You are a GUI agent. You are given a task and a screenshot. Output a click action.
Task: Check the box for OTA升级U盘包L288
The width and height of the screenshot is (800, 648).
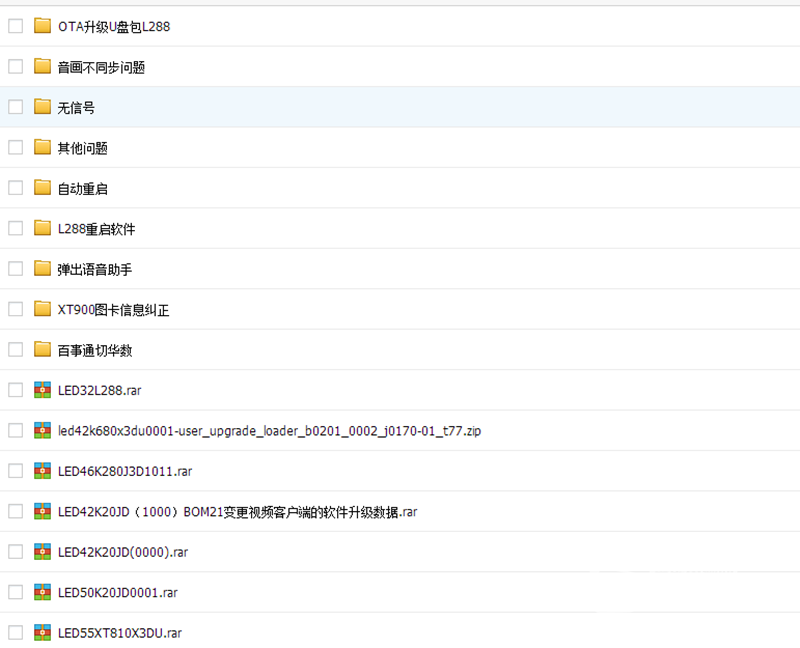click(x=16, y=26)
